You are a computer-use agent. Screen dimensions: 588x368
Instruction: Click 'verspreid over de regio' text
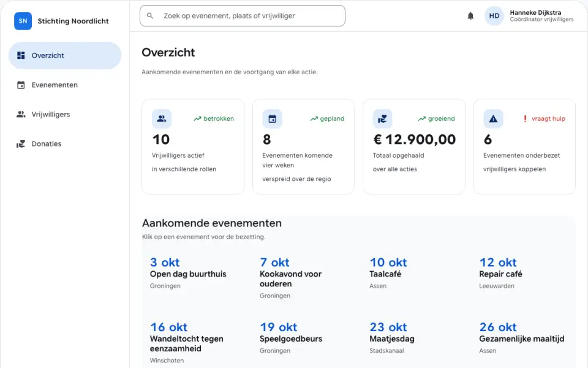pyautogui.click(x=296, y=179)
